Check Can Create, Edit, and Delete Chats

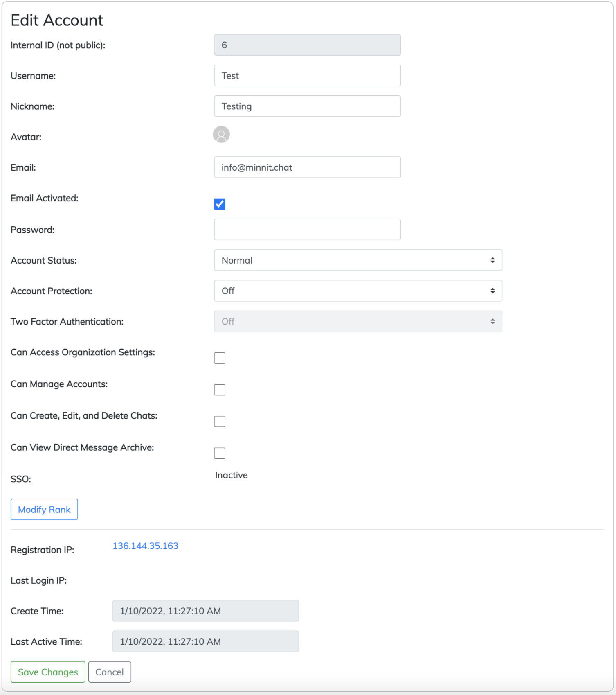[220, 422]
